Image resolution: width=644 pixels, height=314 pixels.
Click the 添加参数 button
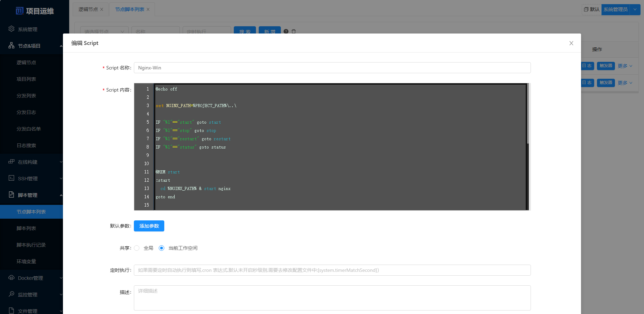[x=149, y=226]
